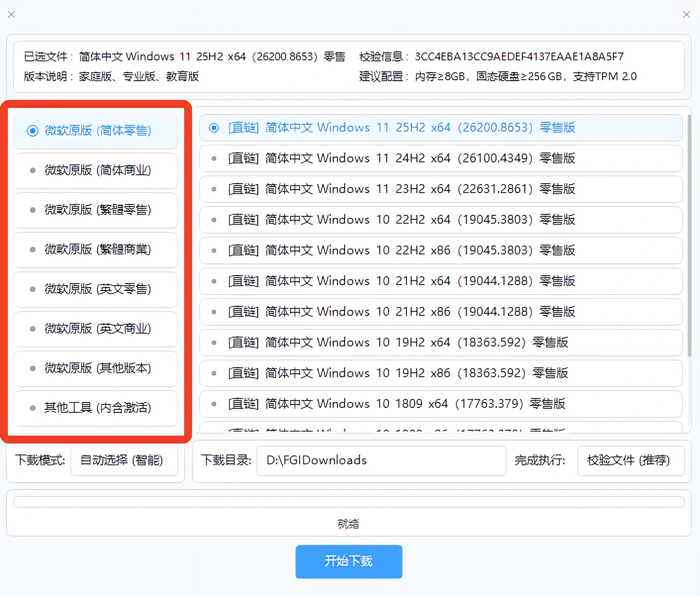Screen dimensions: 700x596
Task: Choose 微软原版 (繁體商業) category
Action: [96, 250]
